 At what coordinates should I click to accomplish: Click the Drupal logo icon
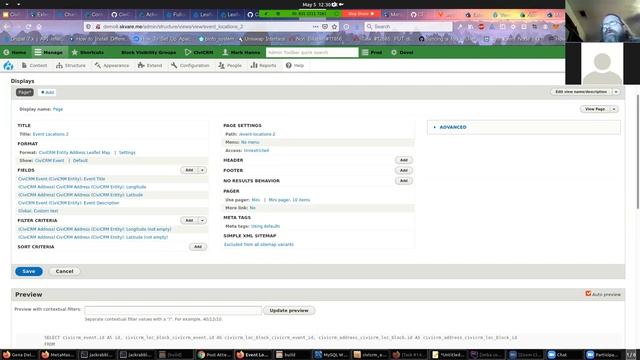click(8, 65)
